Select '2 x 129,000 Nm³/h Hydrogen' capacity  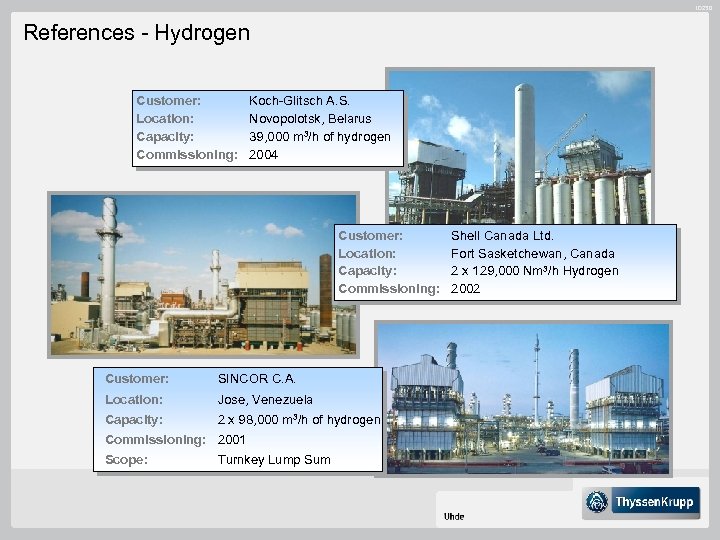click(534, 271)
